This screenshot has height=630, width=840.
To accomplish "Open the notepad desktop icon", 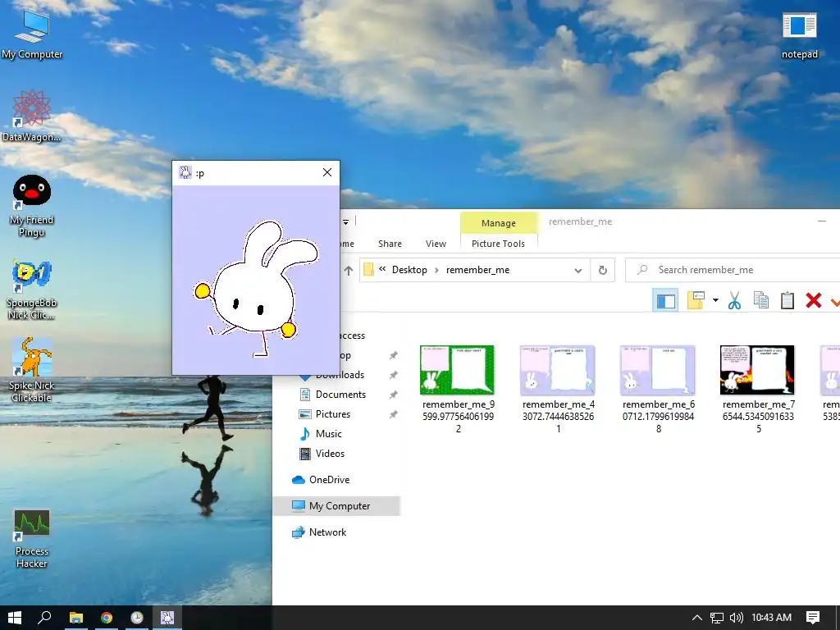I will pos(799,34).
